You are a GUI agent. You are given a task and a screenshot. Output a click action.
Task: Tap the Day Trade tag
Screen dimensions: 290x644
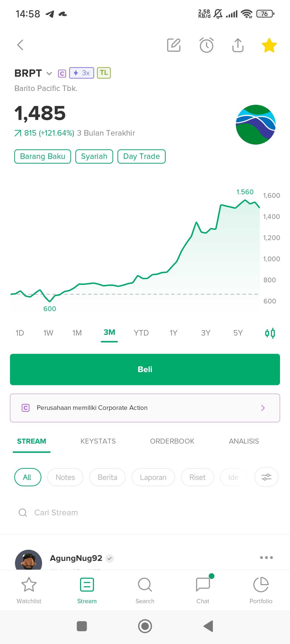[x=141, y=156]
